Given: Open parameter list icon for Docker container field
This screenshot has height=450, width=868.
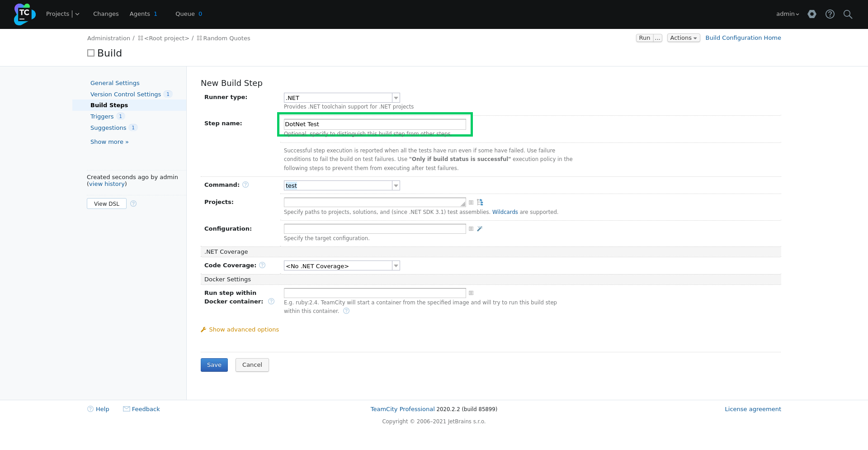Looking at the screenshot, I should (471, 293).
